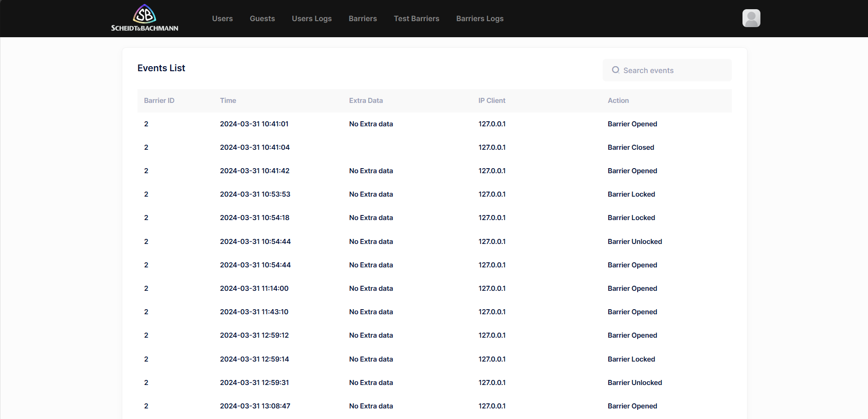Click the Barrier Closed action cell
The width and height of the screenshot is (868, 419).
pos(631,147)
